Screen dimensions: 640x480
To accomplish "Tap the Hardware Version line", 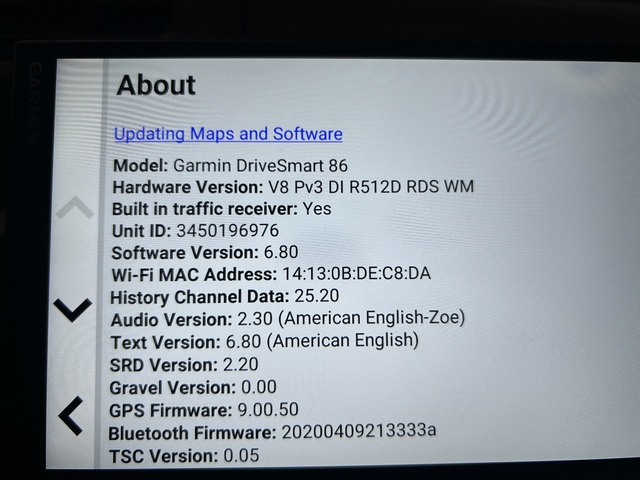I will pos(292,187).
